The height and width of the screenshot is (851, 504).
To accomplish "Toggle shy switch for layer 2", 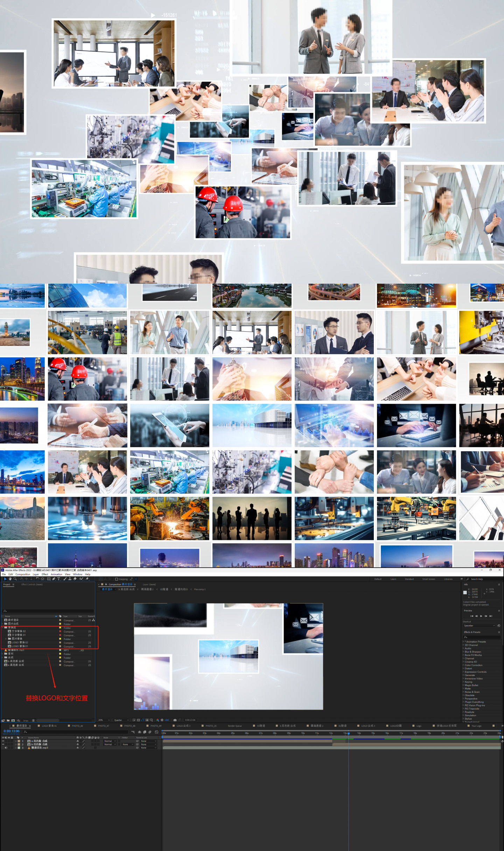I will click(x=78, y=744).
